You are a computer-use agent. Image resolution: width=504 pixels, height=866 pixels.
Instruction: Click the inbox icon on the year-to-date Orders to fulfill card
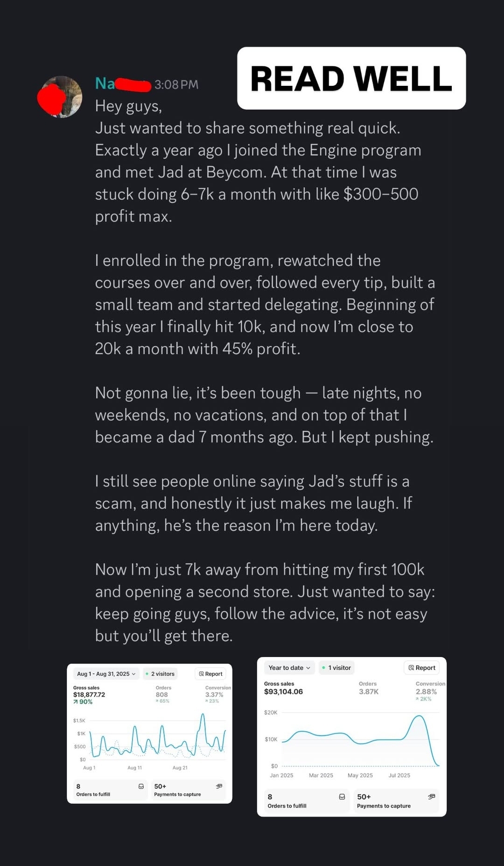pos(342,796)
